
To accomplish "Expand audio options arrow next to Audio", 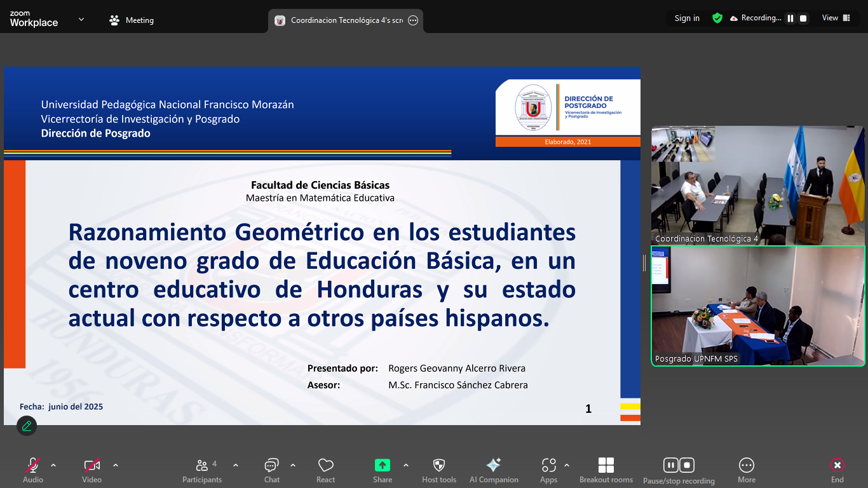I will [x=53, y=465].
